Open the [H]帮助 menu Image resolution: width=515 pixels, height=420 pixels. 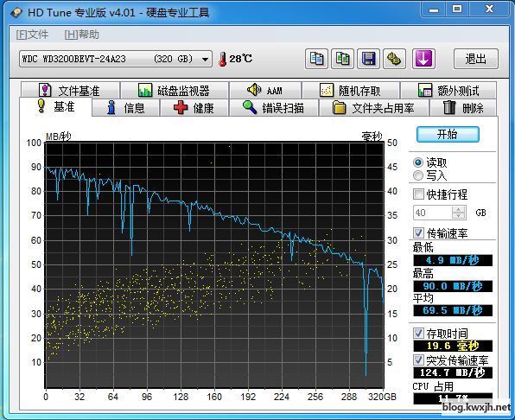click(82, 35)
